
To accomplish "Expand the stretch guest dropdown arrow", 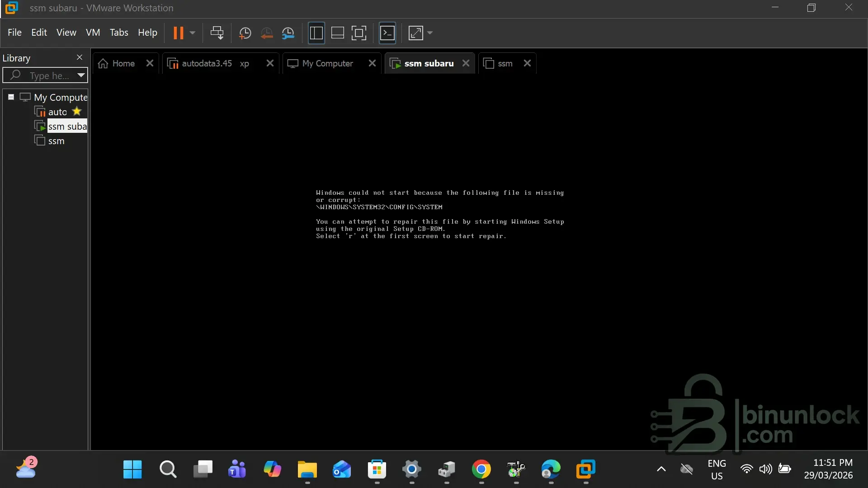I will click(x=430, y=33).
